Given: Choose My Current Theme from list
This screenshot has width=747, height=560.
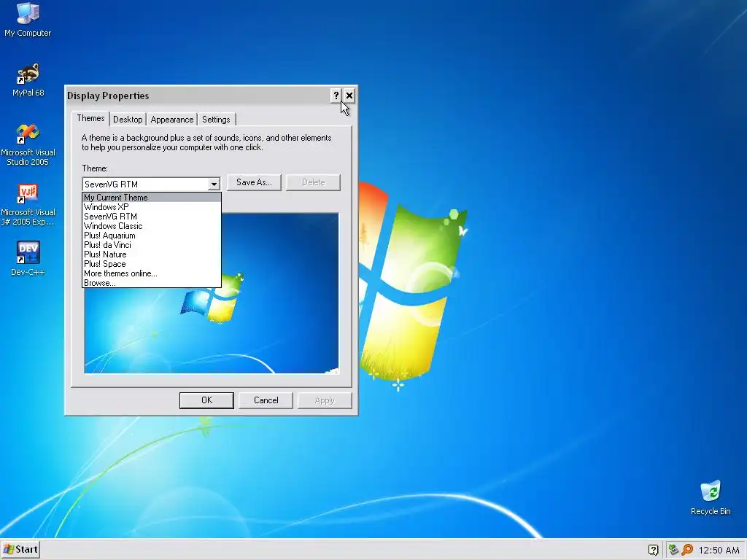Looking at the screenshot, I should 152,197.
